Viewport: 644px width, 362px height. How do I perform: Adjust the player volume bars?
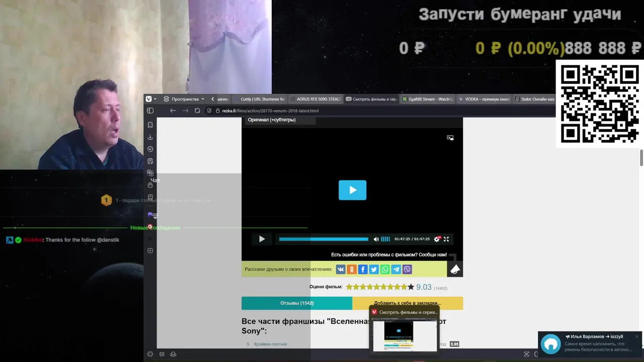point(385,239)
